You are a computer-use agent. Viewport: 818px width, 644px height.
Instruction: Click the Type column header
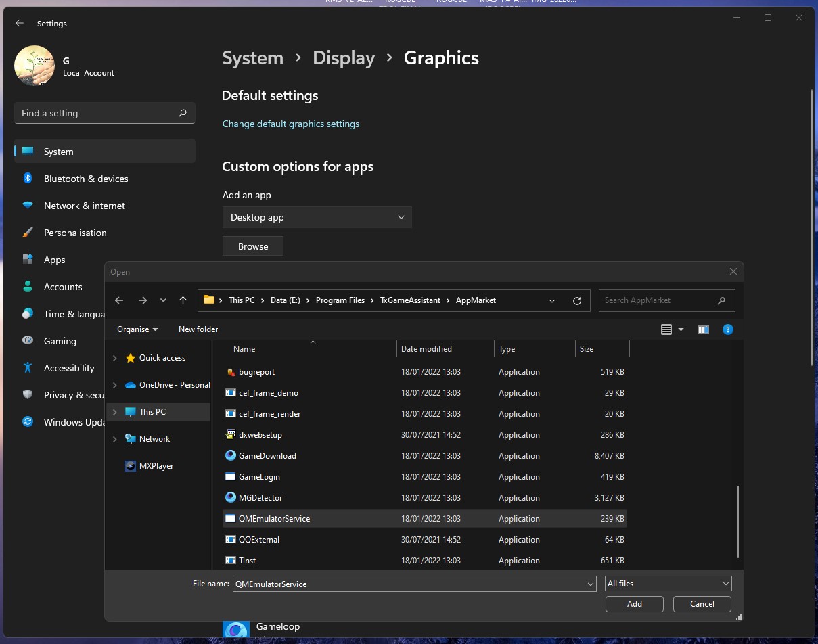coord(535,349)
